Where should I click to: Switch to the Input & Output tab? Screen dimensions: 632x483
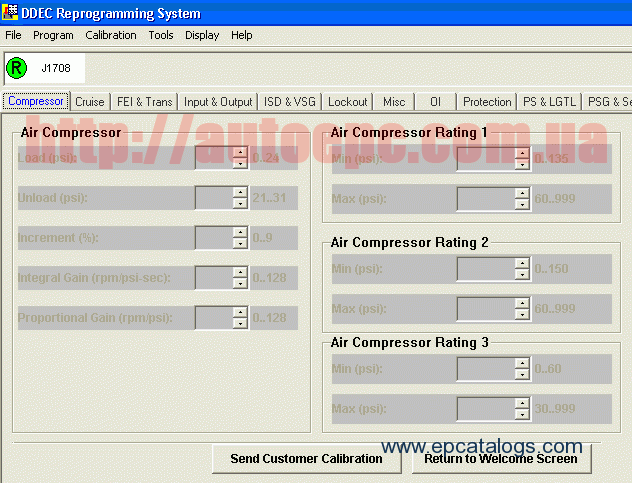[218, 102]
